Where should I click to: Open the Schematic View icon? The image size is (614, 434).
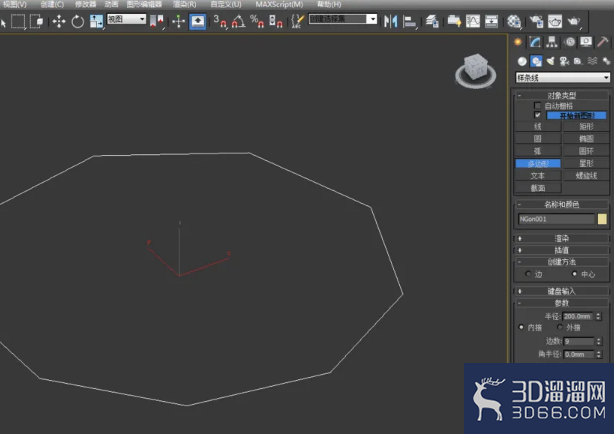(491, 21)
